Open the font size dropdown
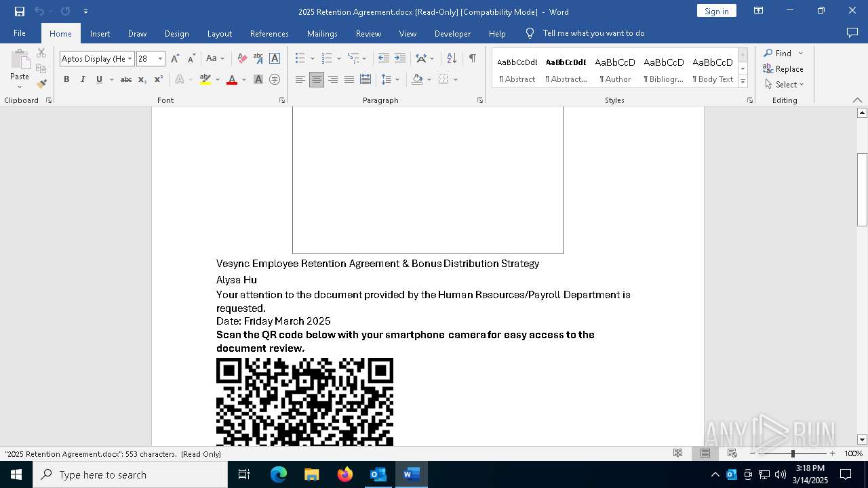The width and height of the screenshot is (868, 488). 161,59
